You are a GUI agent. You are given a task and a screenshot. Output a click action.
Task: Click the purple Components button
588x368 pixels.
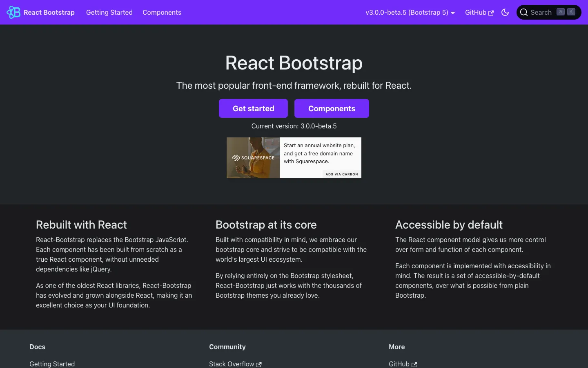pos(332,108)
